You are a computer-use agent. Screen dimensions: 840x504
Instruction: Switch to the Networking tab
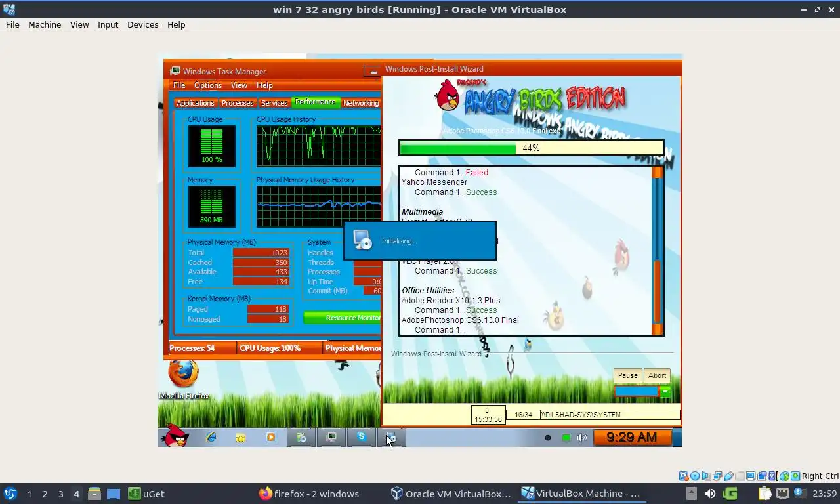click(360, 103)
